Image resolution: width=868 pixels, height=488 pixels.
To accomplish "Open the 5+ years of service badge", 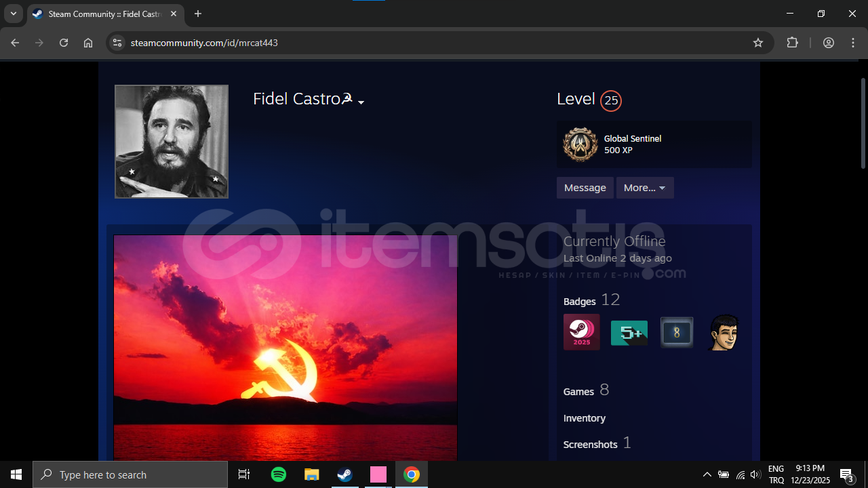I will (629, 333).
